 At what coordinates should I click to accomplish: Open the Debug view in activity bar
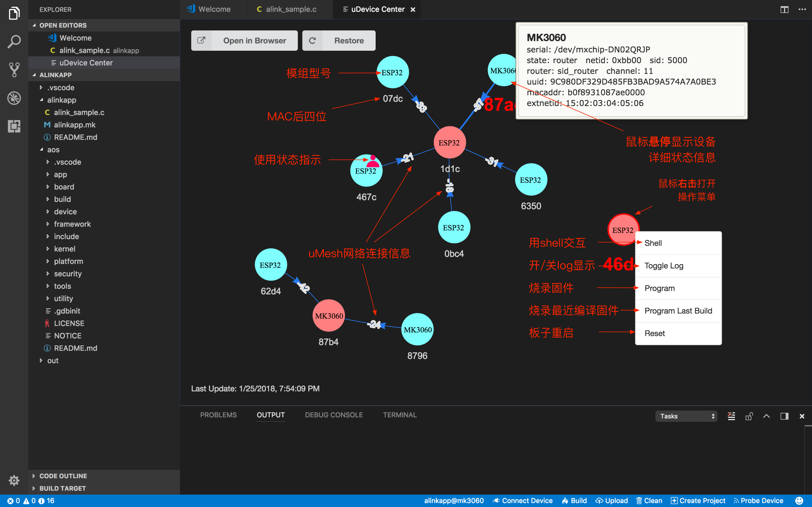[x=14, y=98]
